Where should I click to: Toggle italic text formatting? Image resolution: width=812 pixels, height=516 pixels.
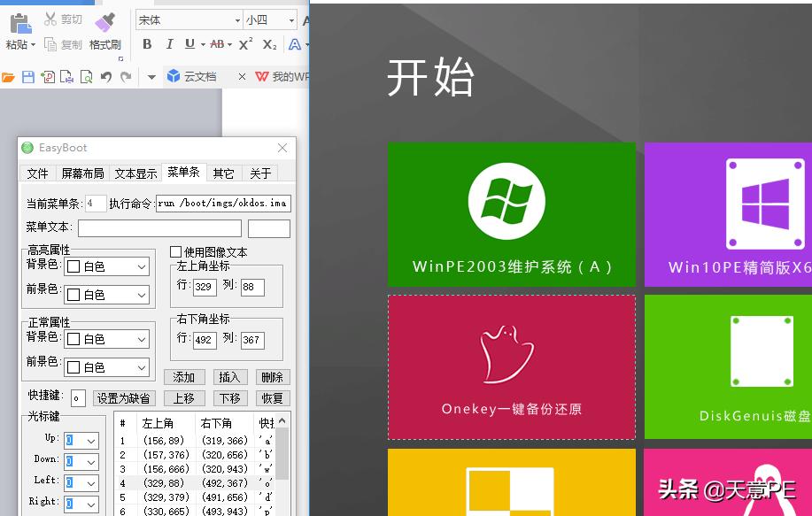(x=169, y=42)
